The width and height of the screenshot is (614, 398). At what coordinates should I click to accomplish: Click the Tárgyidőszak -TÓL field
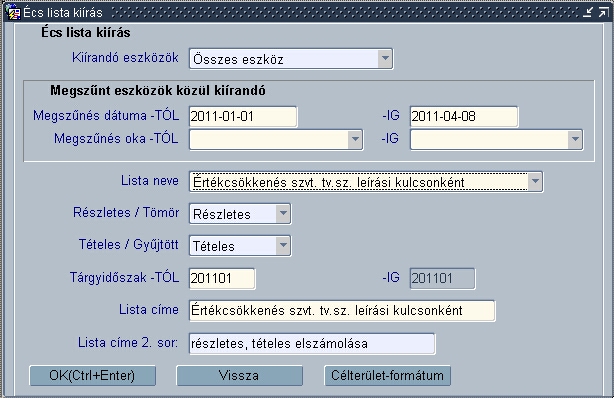click(x=222, y=279)
